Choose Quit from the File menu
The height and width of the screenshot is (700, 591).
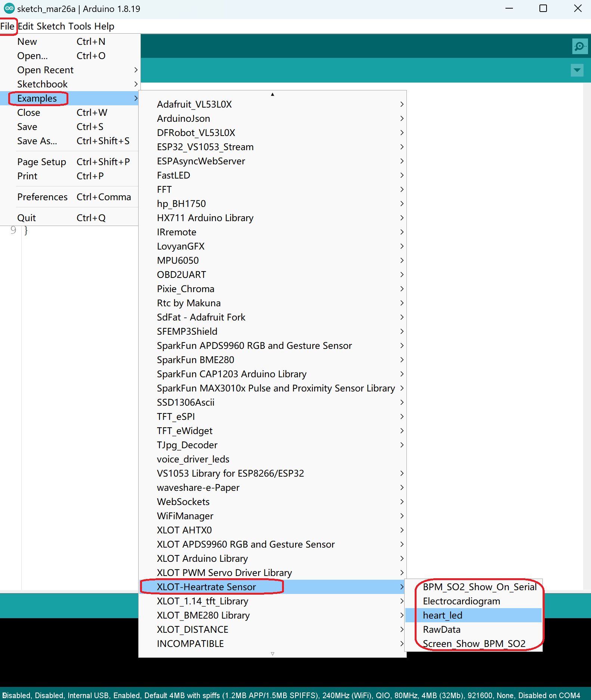[69, 218]
